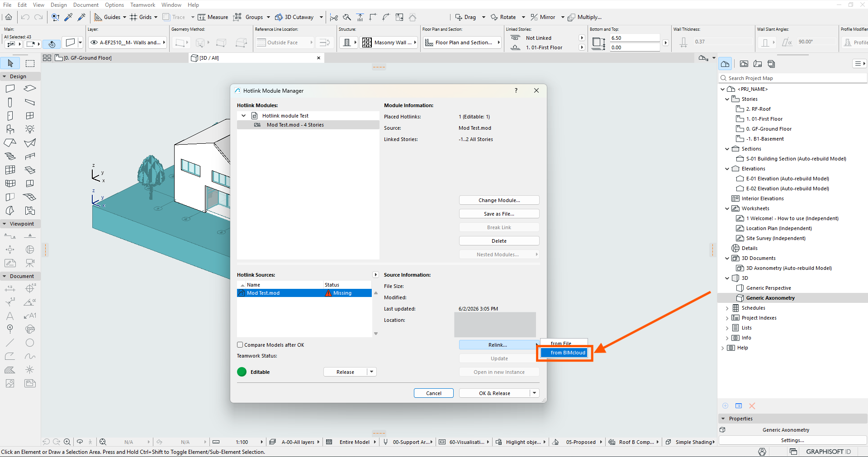Screen dimensions: 868x457
Task: Click the Delete button in dialog
Action: click(499, 241)
